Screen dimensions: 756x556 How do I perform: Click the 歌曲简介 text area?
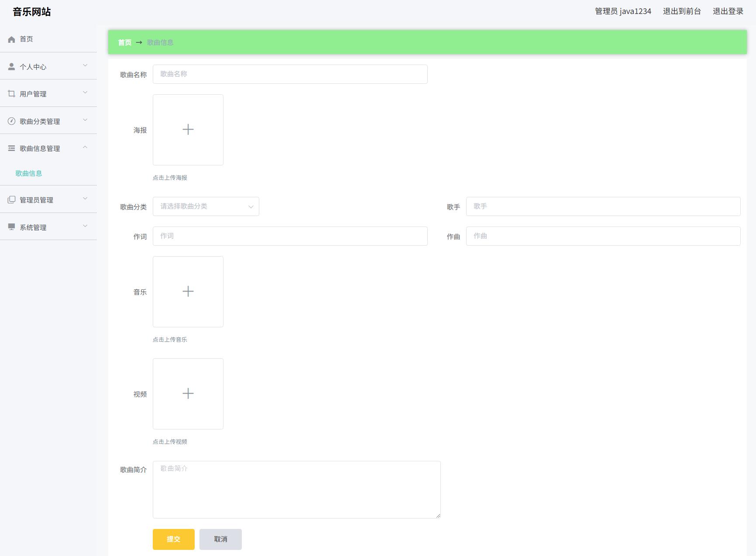(297, 490)
